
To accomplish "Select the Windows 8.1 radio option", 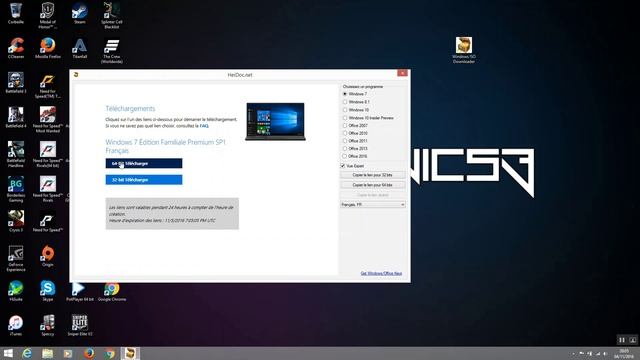I will pos(345,102).
